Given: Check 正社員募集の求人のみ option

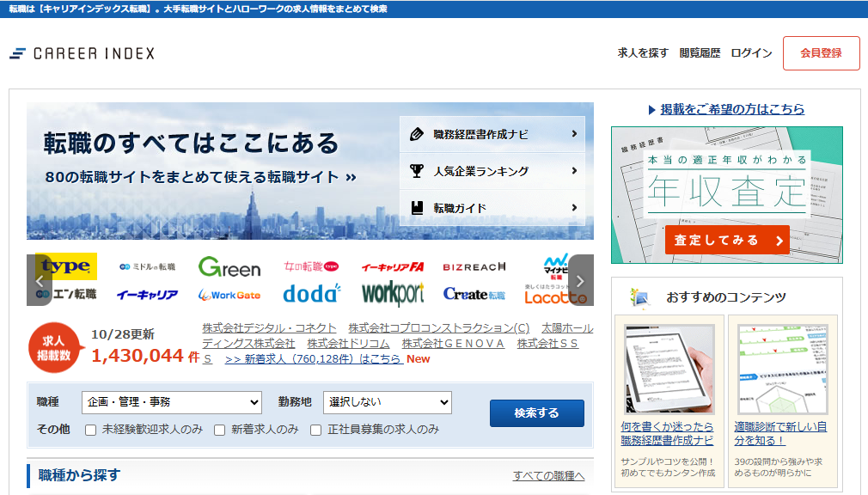Looking at the screenshot, I should coord(316,430).
